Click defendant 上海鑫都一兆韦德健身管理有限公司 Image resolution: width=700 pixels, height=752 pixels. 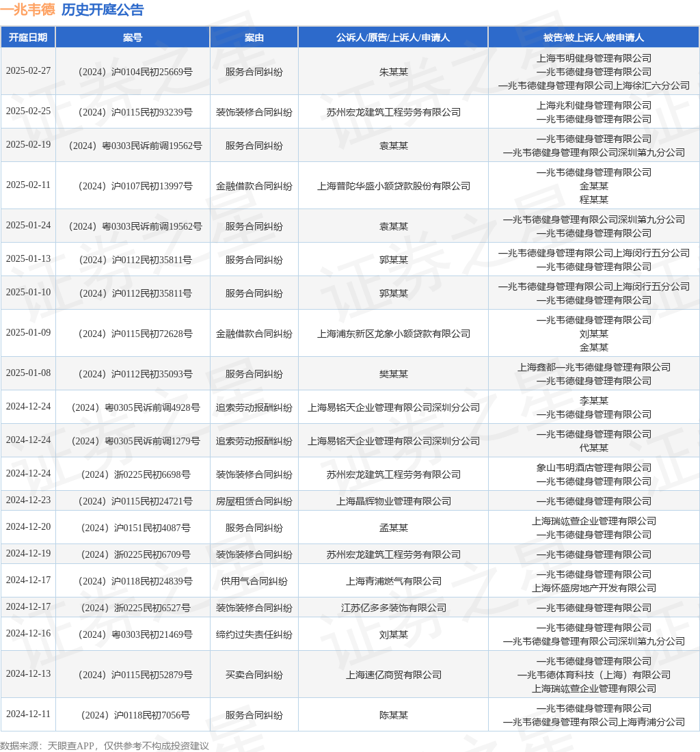coord(594,367)
